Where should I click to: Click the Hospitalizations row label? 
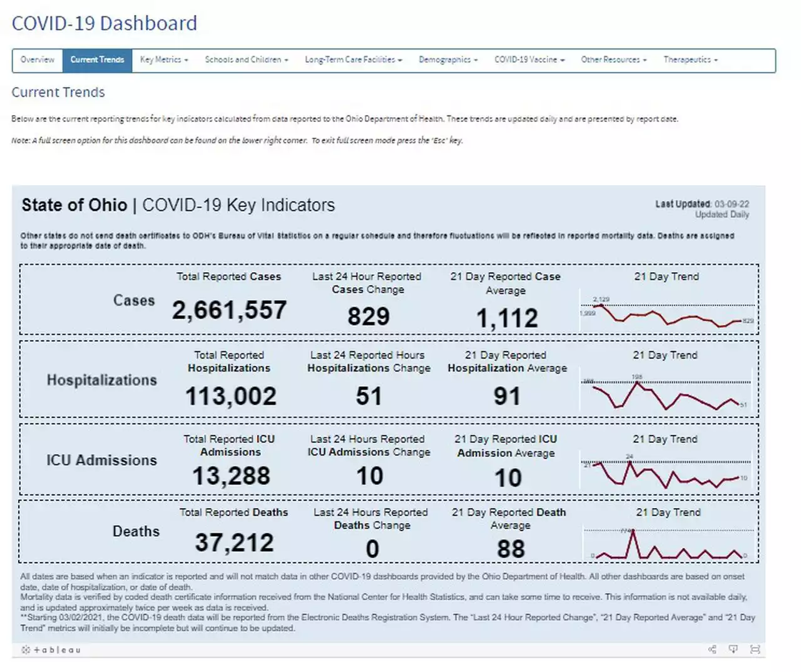(x=101, y=380)
